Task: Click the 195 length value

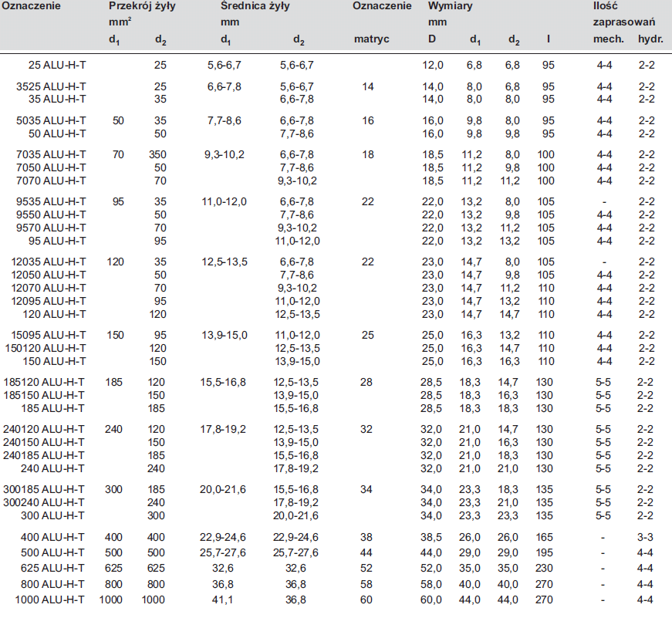Action: 545,552
